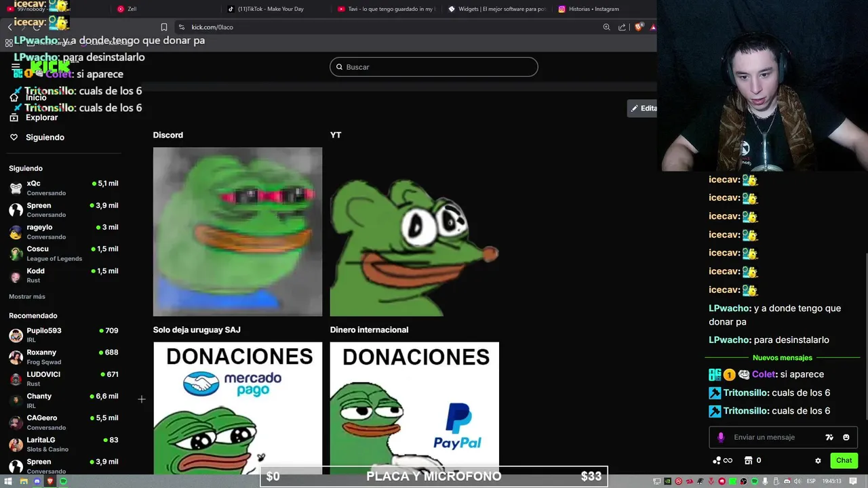Open Siguiendo heart menu item
The width and height of the screenshot is (868, 488).
37,137
